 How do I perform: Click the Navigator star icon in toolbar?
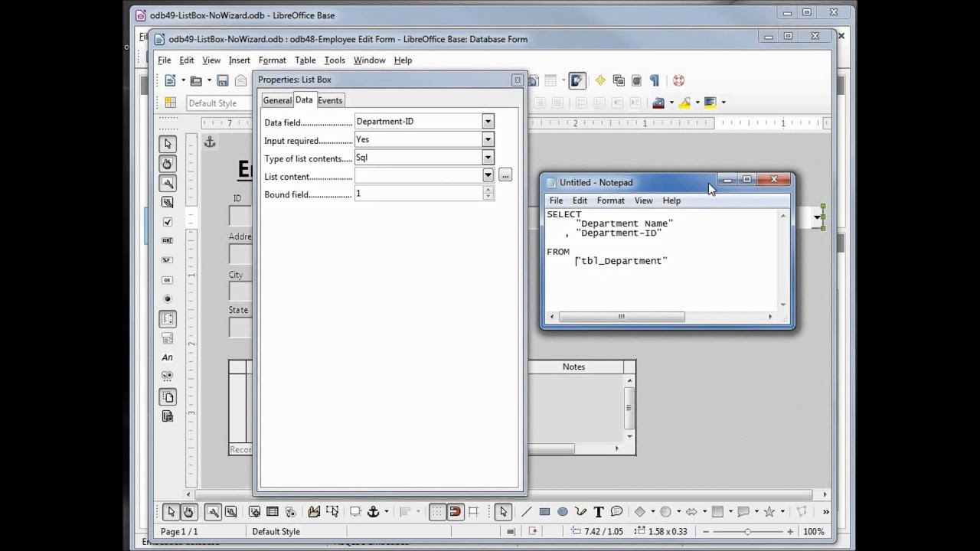point(600,80)
